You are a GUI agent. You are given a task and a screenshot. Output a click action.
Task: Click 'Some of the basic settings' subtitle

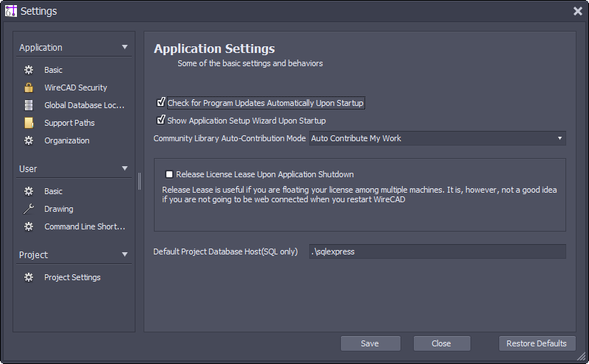tap(250, 63)
